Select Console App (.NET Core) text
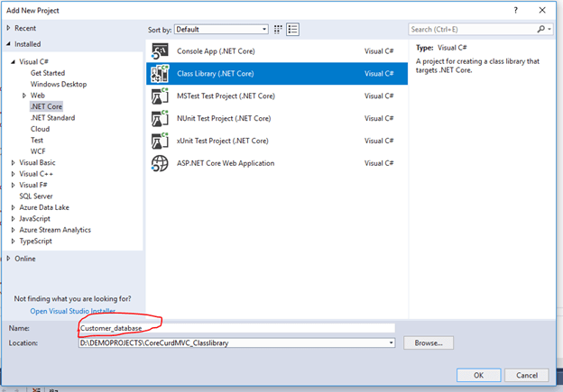The width and height of the screenshot is (563, 392). [x=216, y=51]
